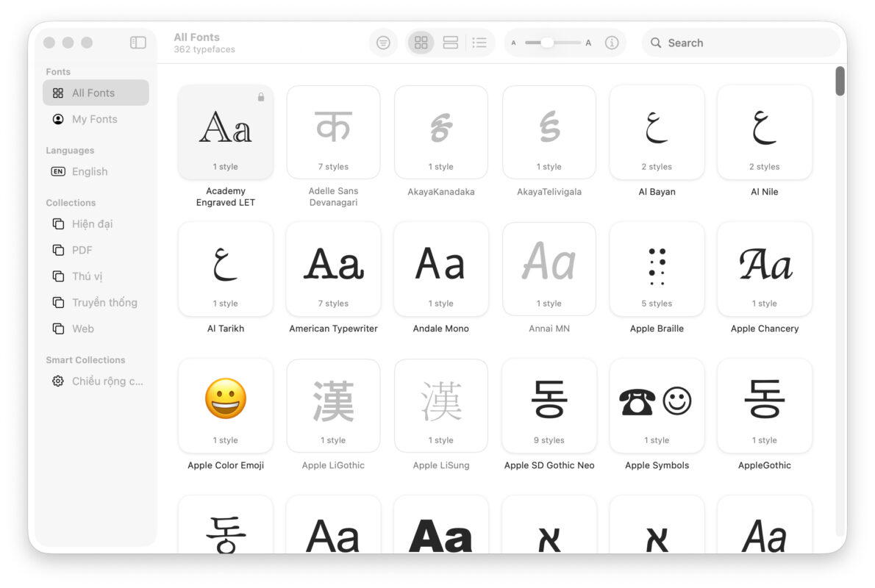Click the lock icon on Academy Engraved LET
The height and width of the screenshot is (588, 875).
pos(260,97)
